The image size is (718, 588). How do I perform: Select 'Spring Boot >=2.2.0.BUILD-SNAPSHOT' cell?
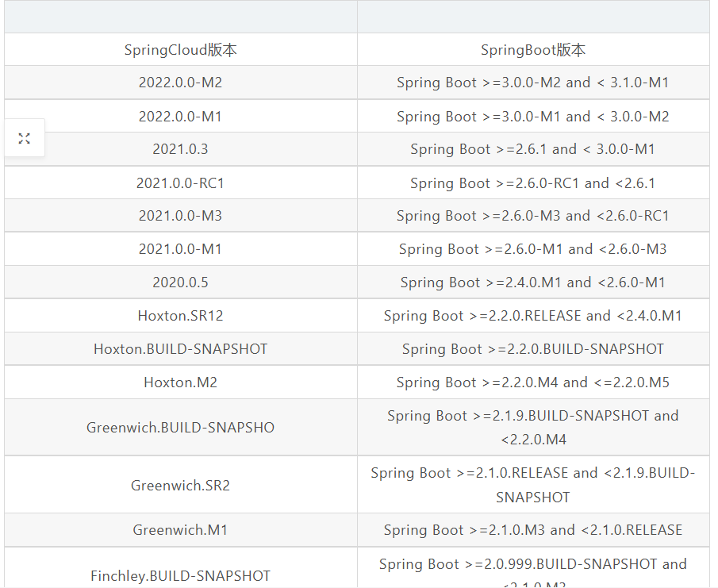[533, 349]
